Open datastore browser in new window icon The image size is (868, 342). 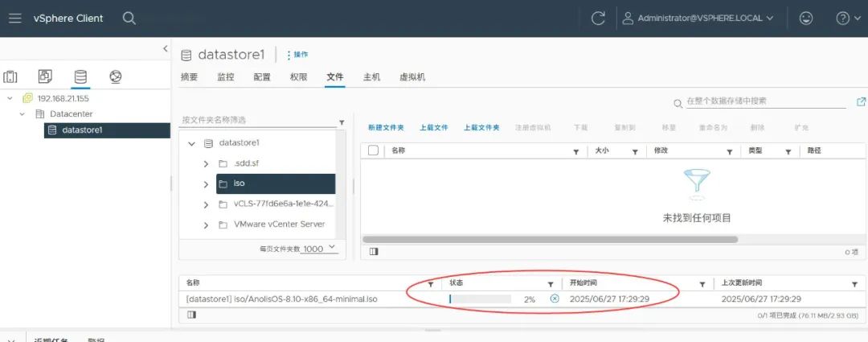pos(861,101)
